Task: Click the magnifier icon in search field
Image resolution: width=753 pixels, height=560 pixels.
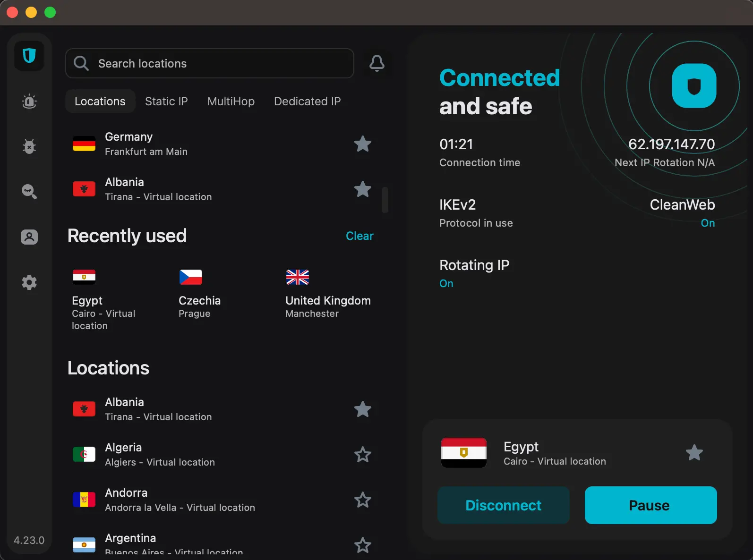Action: click(x=81, y=63)
